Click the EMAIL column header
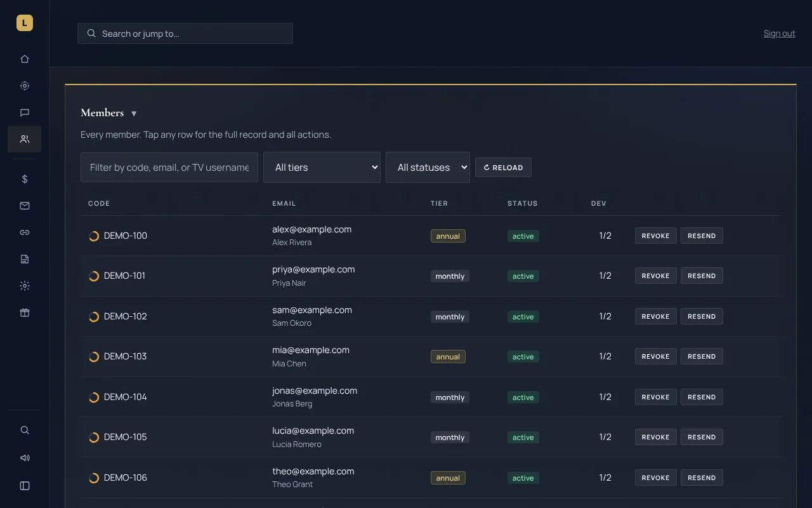The image size is (812, 508). click(x=284, y=203)
